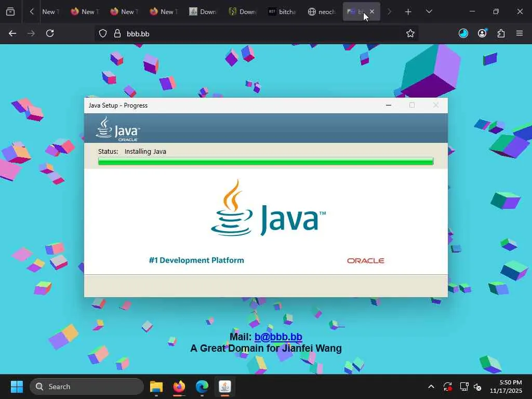Restore down the Firefox window

(496, 11)
